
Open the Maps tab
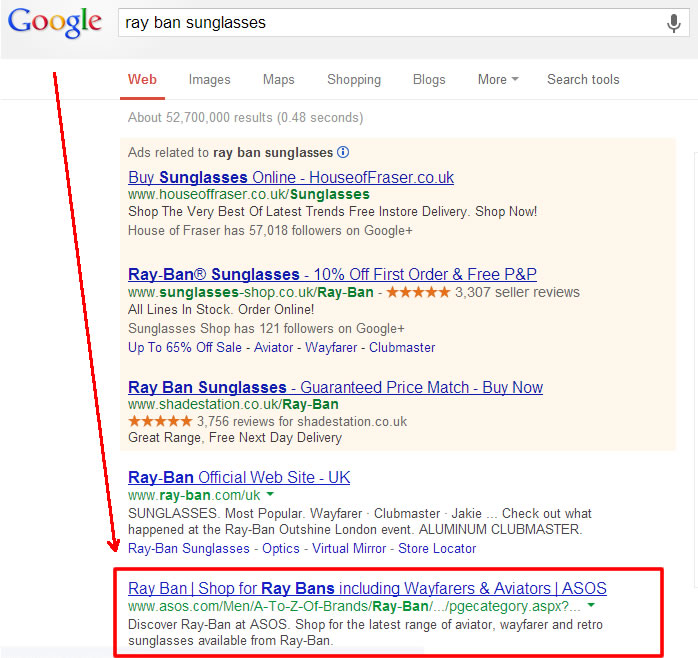279,80
